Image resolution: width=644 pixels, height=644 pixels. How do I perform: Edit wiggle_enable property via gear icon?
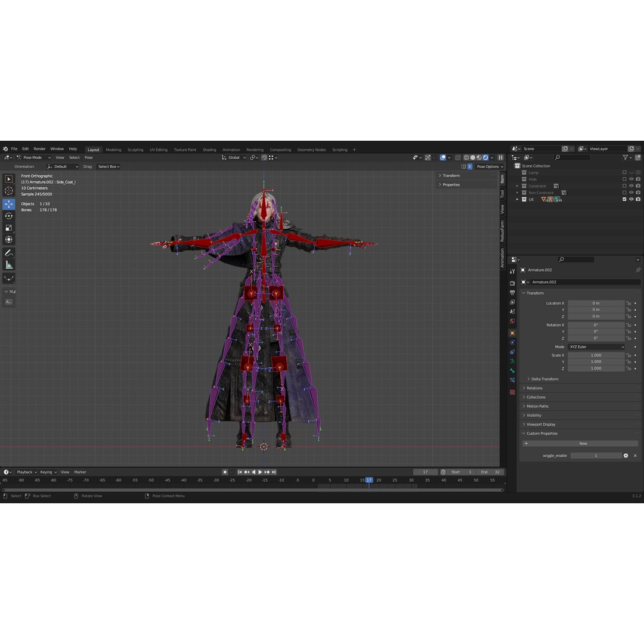(x=626, y=456)
